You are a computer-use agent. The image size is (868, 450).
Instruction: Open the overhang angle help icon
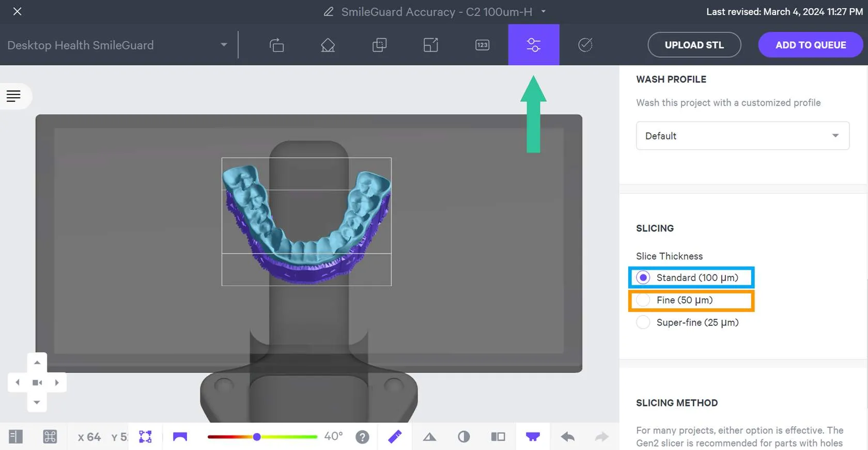[x=362, y=437]
